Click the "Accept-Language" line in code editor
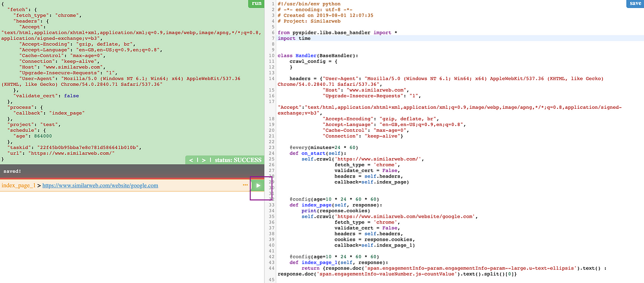This screenshot has height=283, width=644. [x=394, y=124]
